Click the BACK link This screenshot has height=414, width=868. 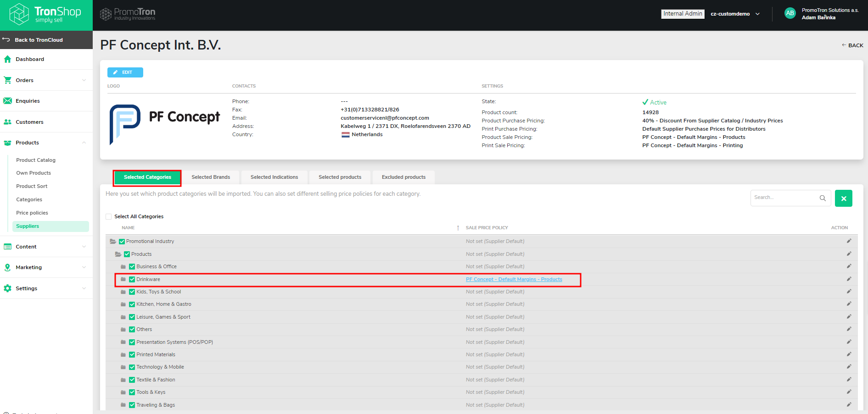pyautogui.click(x=852, y=45)
